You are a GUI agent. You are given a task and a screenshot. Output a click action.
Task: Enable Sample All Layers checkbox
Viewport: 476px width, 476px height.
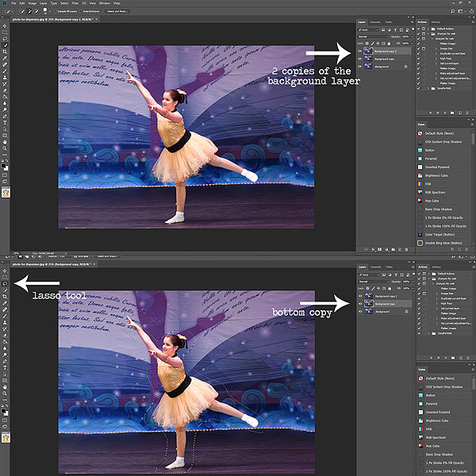click(56, 11)
